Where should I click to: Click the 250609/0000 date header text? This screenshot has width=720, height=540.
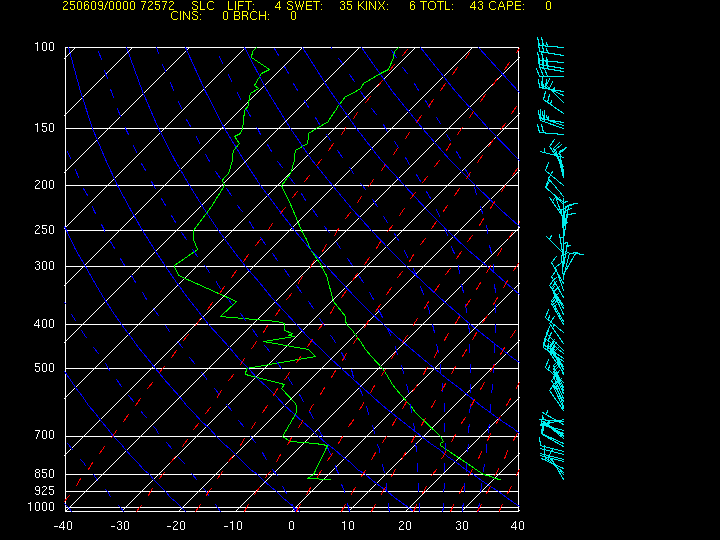[x=99, y=6]
